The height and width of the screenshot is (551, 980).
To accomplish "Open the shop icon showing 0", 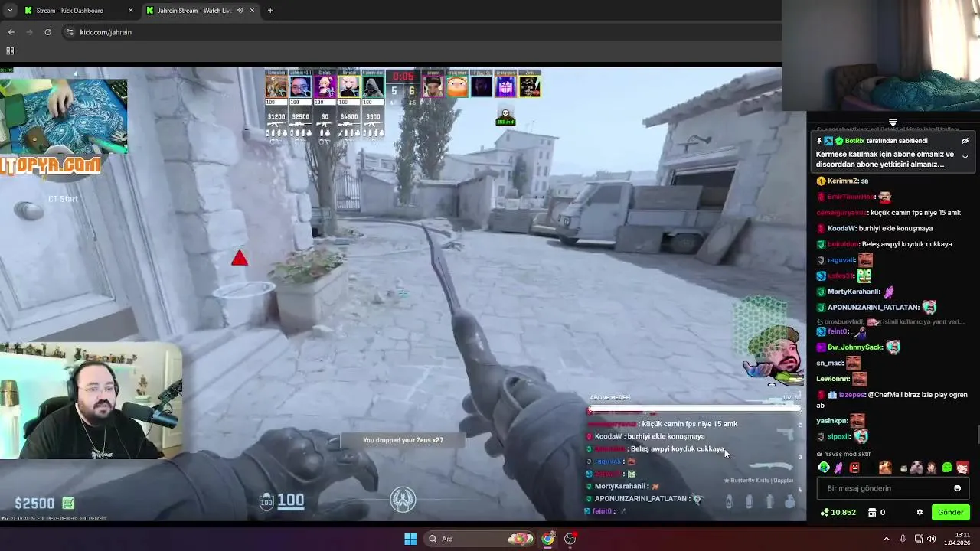I will click(x=877, y=513).
